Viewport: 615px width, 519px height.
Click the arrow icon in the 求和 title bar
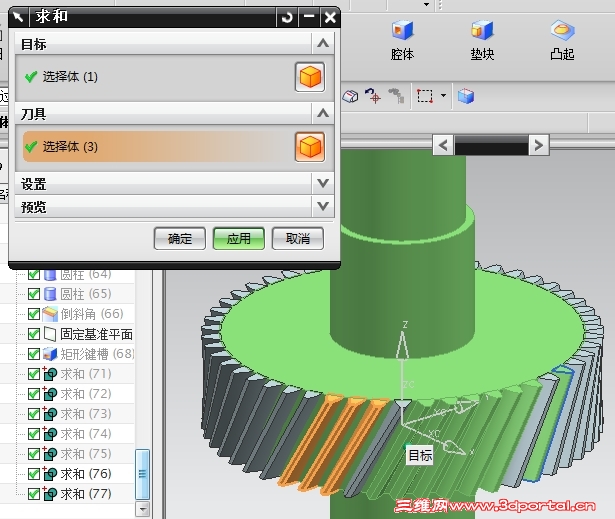tap(18, 17)
